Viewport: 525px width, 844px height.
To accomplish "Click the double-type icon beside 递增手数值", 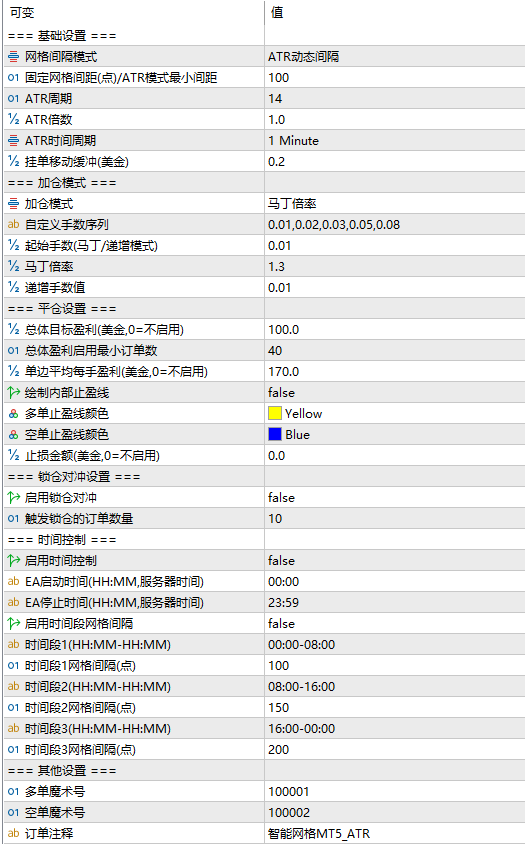I will point(13,287).
